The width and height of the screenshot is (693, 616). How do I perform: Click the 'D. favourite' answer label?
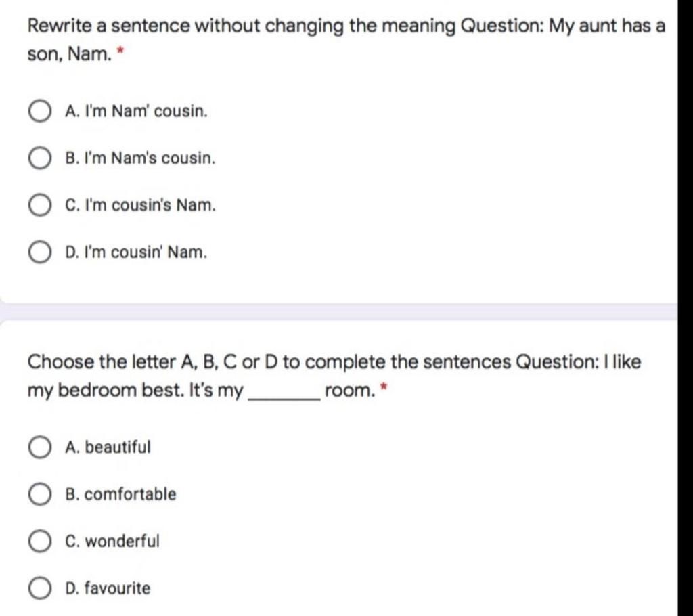coord(108,588)
